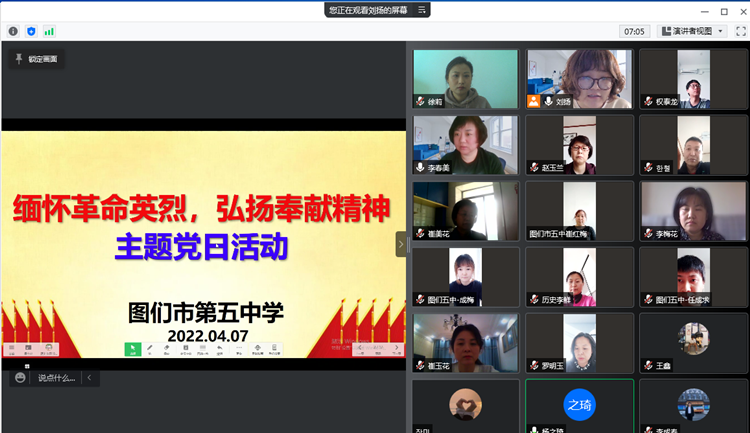Click the name label 图们五中-任成求
750x433 pixels.
[x=683, y=300]
